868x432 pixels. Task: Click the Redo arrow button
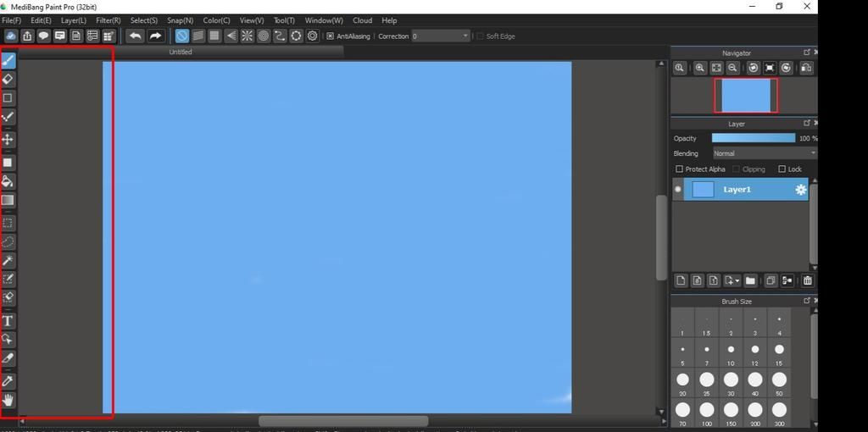pos(156,36)
